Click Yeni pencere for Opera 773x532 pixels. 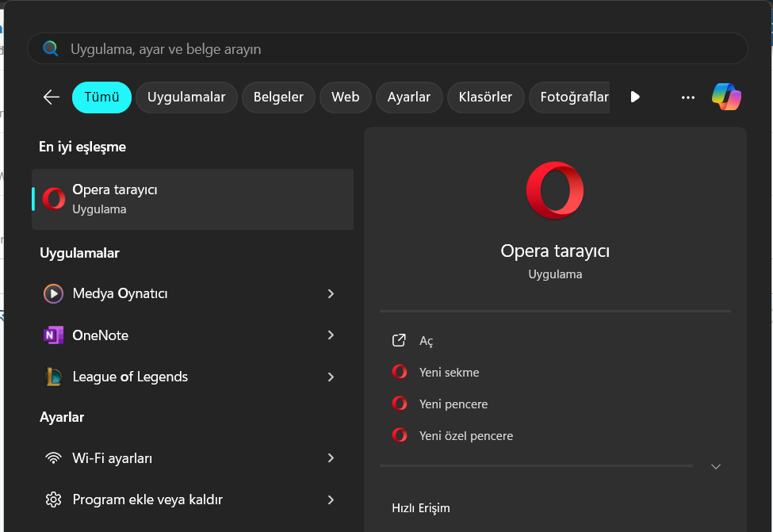(453, 404)
